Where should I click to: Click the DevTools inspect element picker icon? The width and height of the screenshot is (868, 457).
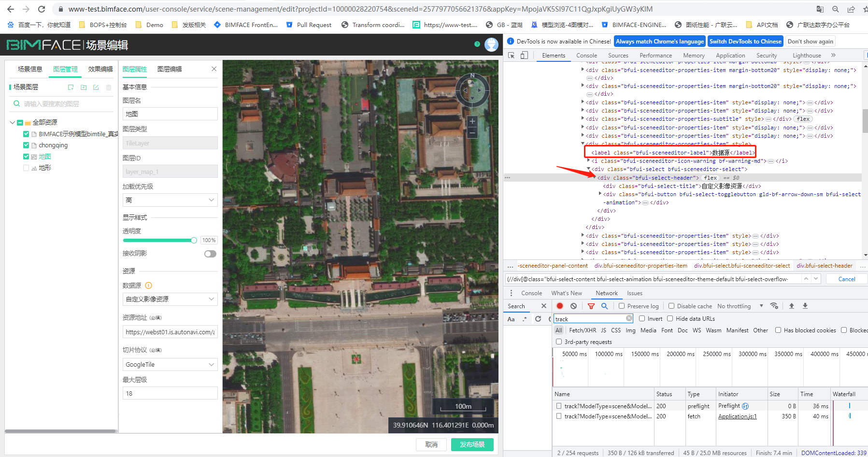(x=512, y=56)
